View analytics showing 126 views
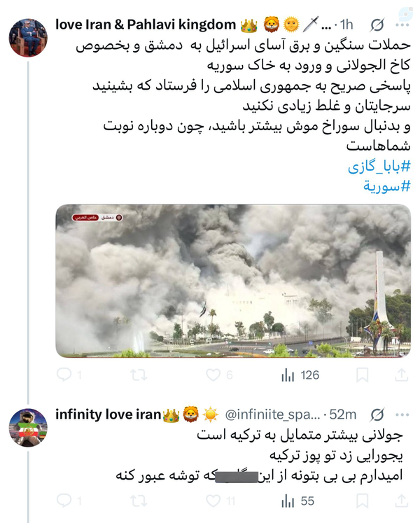The image size is (420, 523). coord(300,375)
